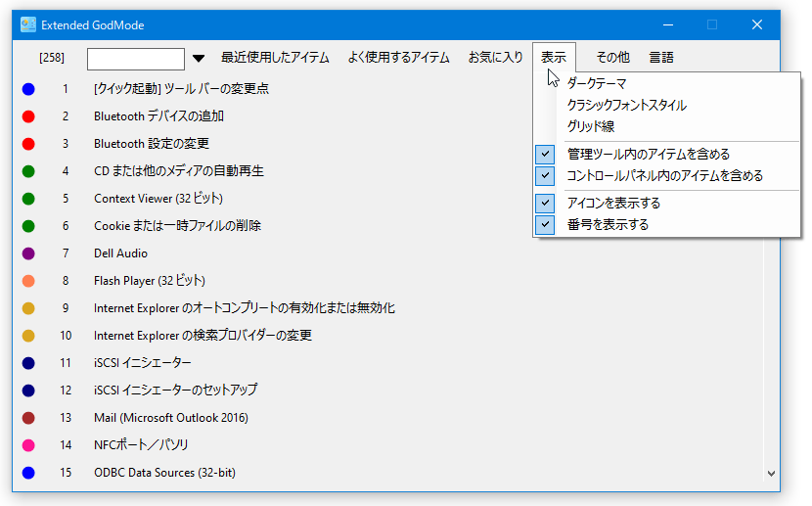This screenshot has height=506, width=812.
Task: Close the Extended GodMode window
Action: pos(757,24)
